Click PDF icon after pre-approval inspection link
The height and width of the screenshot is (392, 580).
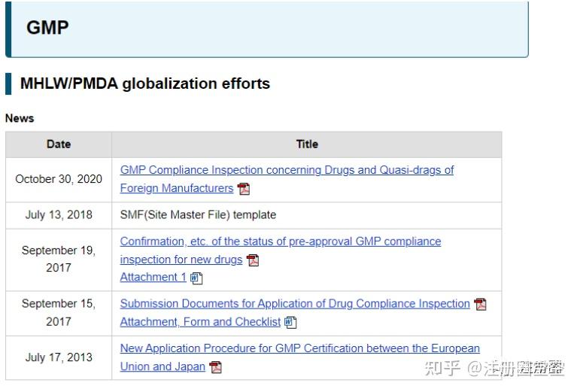pyautogui.click(x=253, y=260)
